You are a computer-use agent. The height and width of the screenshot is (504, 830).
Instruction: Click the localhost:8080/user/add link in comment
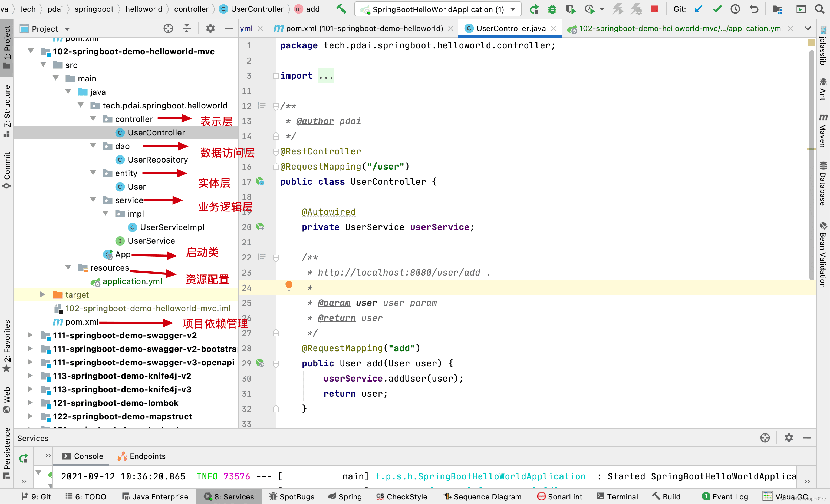point(399,272)
